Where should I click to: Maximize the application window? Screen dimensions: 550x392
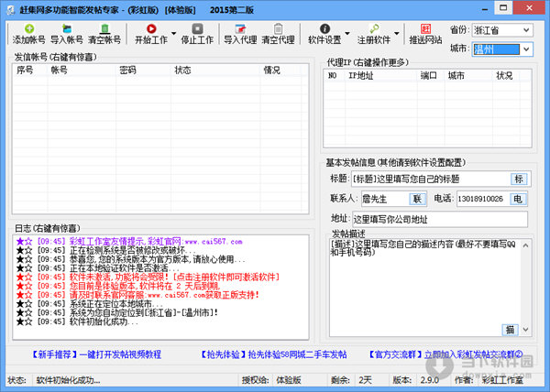(x=503, y=7)
